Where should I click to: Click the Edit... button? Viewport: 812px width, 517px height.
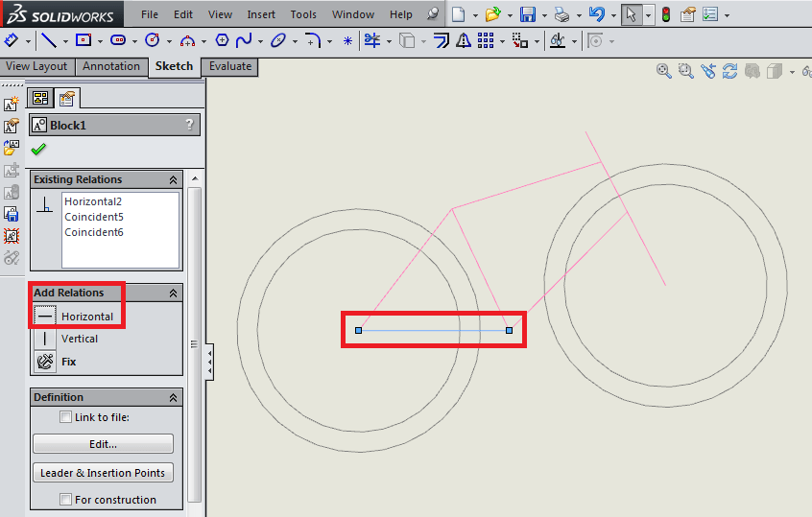pyautogui.click(x=103, y=444)
